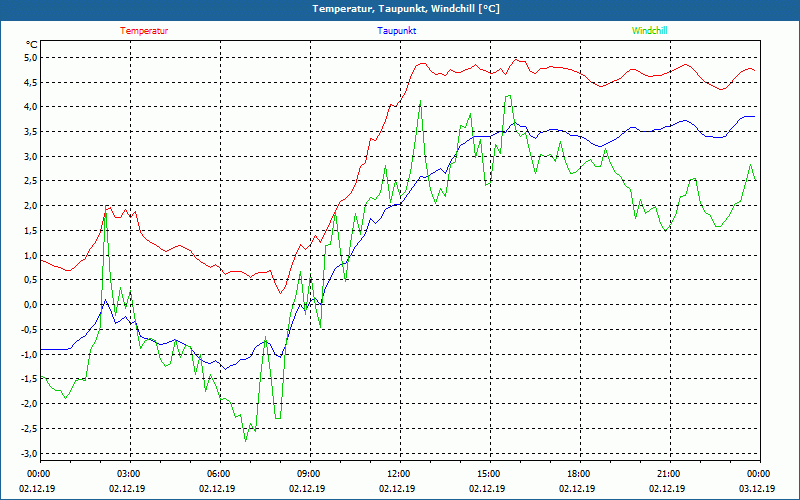800x500 pixels.
Task: Click the 02.12.19 date under 12:00
Action: pyautogui.click(x=397, y=488)
